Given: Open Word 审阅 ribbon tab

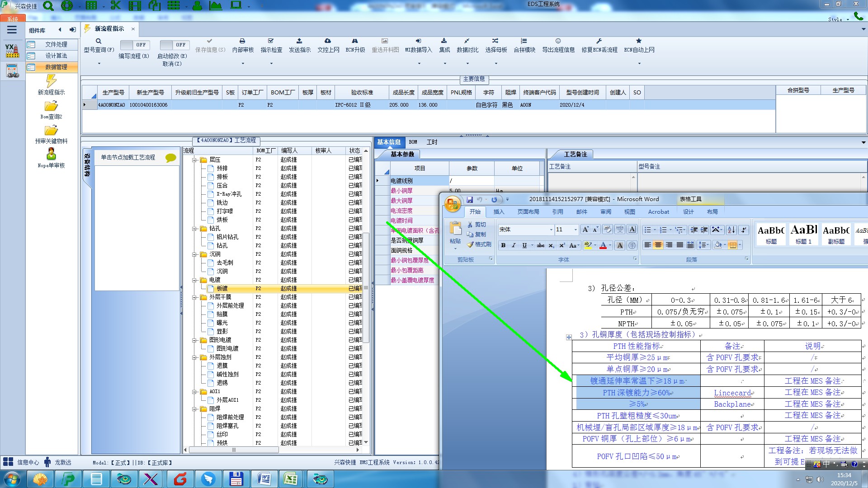Looking at the screenshot, I should pyautogui.click(x=606, y=212).
